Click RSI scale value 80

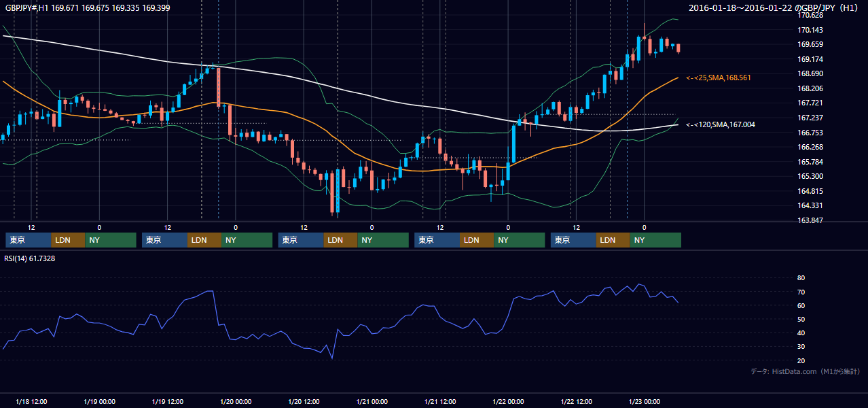click(801, 278)
